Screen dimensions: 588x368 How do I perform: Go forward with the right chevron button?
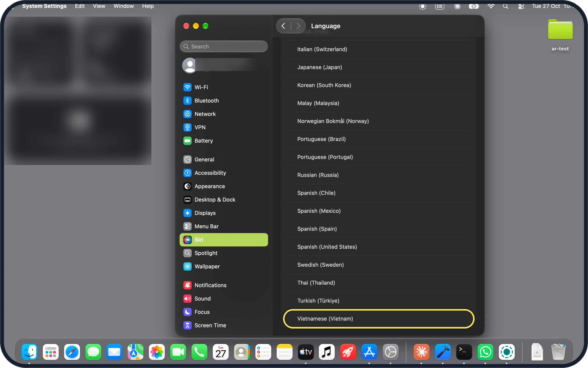pyautogui.click(x=299, y=26)
